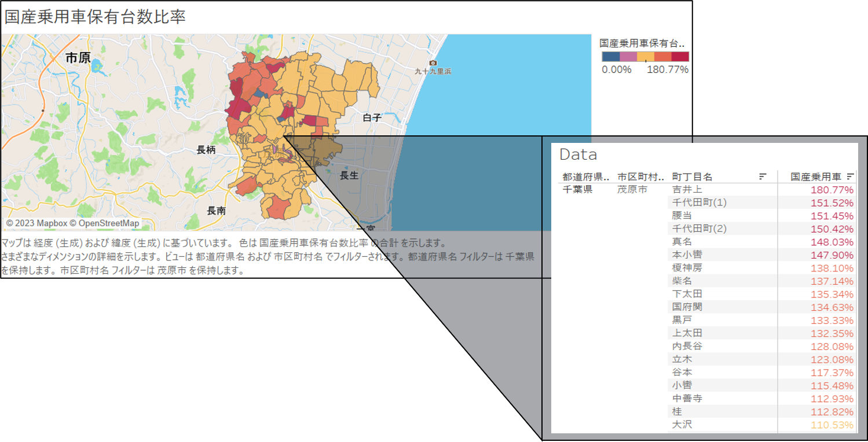The image size is (868, 442).
Task: Click the 長生 label on the map
Action: tap(349, 175)
